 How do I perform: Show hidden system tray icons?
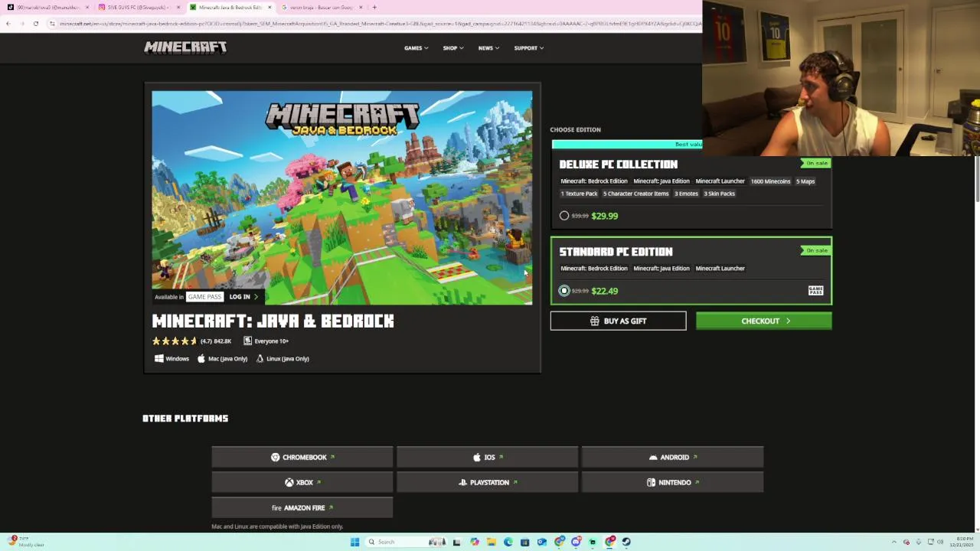pyautogui.click(x=894, y=542)
